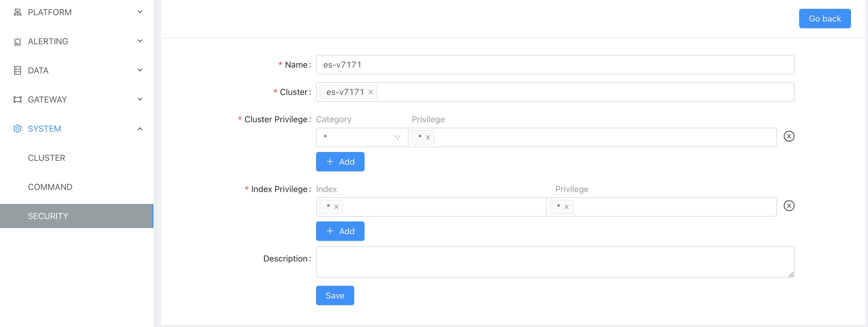Select COMMAND in the sidebar
868x327 pixels.
click(50, 187)
